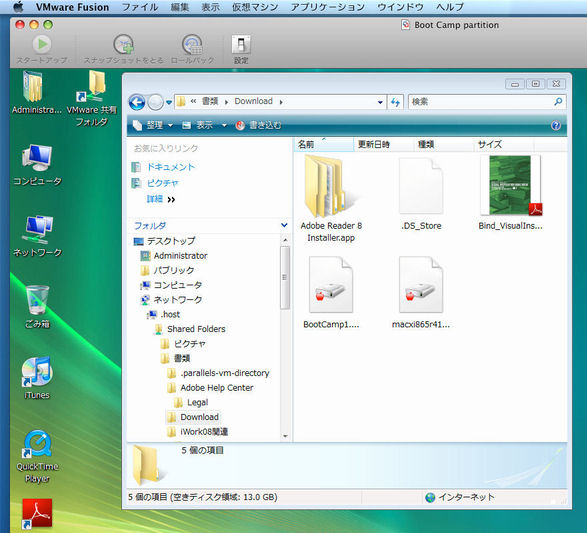The image size is (587, 533).
Task: Open the ウインドウ menu
Action: [400, 7]
